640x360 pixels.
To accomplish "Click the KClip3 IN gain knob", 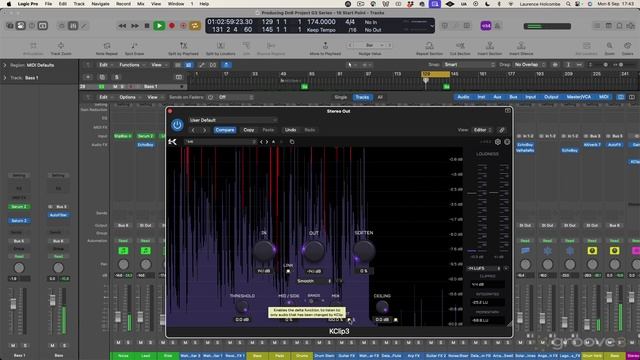I will click(264, 251).
